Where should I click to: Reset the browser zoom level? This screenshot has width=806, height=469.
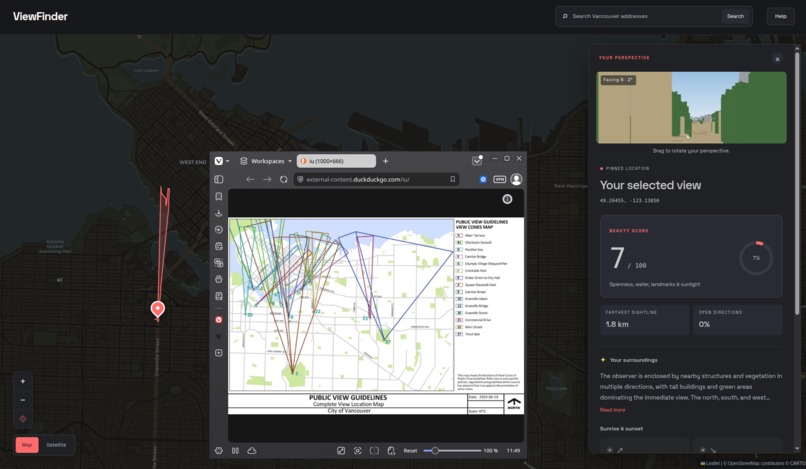click(410, 450)
